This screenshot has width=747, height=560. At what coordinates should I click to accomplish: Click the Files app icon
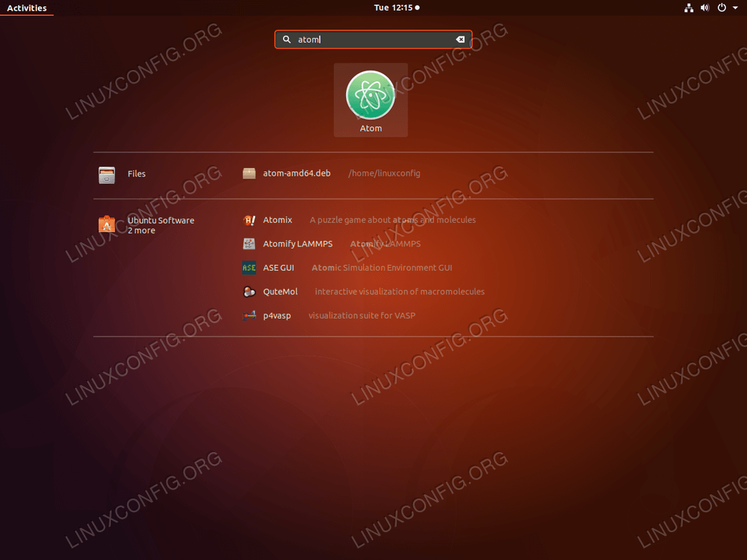click(x=107, y=174)
